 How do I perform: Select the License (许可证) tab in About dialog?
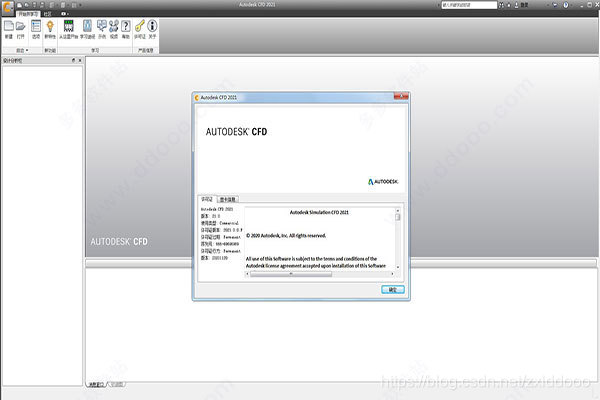[206, 199]
